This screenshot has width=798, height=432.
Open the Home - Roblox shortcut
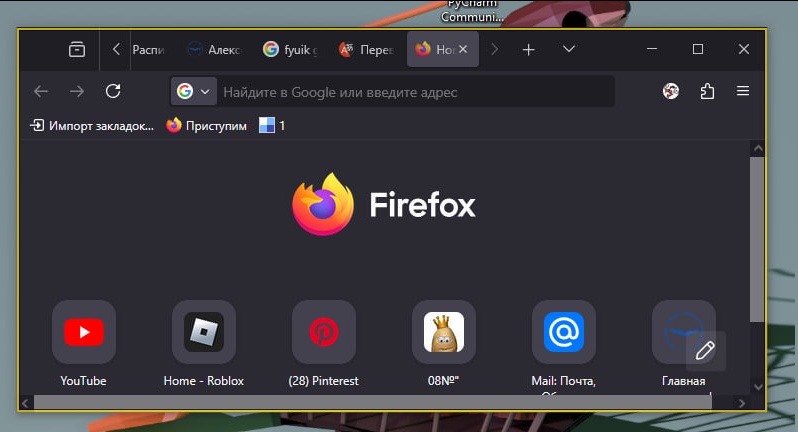coord(203,332)
